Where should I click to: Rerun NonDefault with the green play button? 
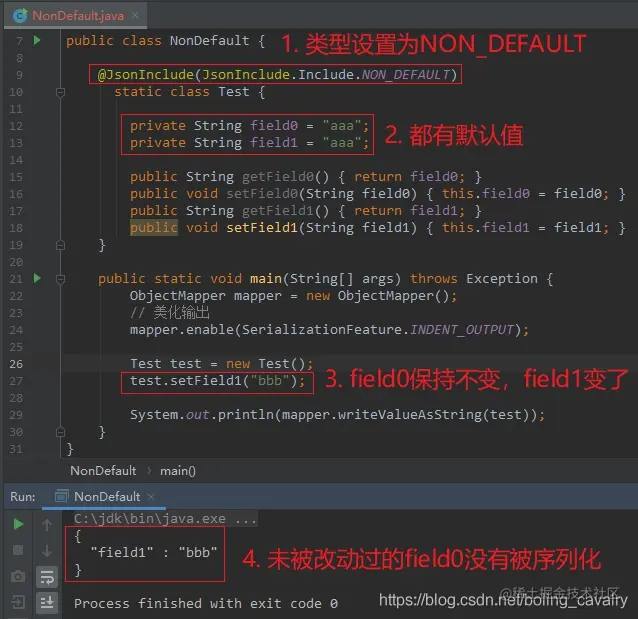[18, 524]
